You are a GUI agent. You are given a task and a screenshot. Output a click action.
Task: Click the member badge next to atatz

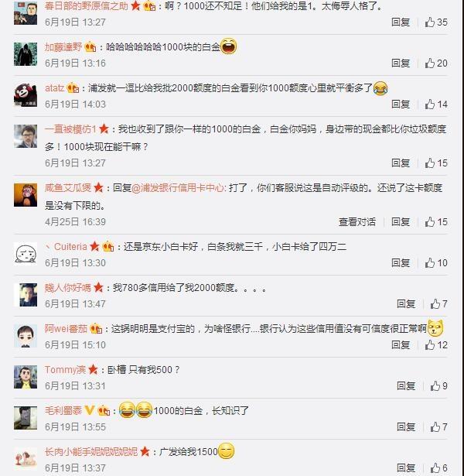point(73,88)
